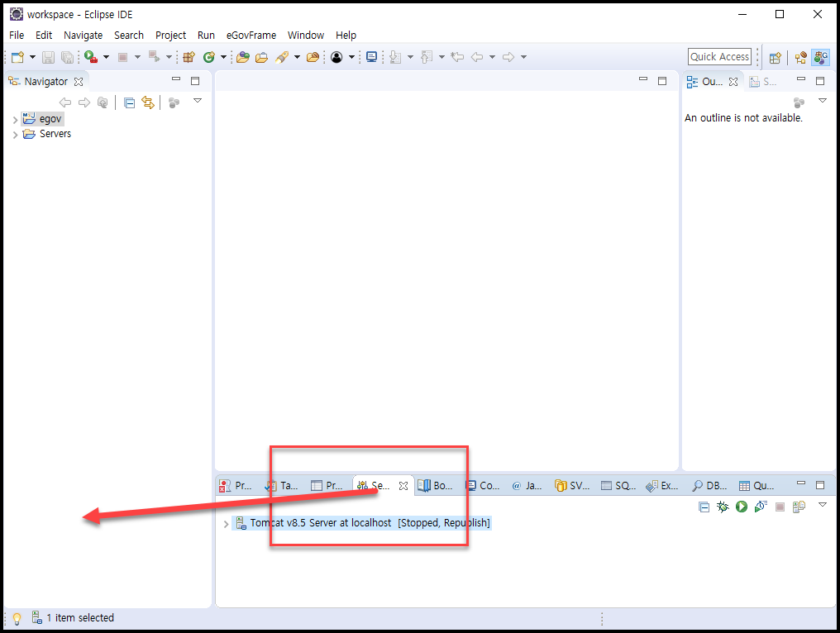Click the Previous Annotation toolbar icon
The height and width of the screenshot is (633, 840).
tap(427, 57)
